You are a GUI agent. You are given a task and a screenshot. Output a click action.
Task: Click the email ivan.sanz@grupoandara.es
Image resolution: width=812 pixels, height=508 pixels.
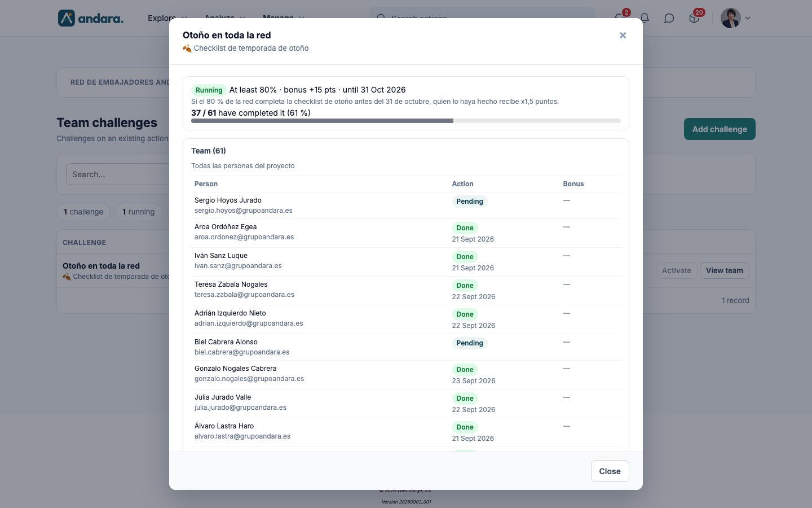pyautogui.click(x=238, y=266)
